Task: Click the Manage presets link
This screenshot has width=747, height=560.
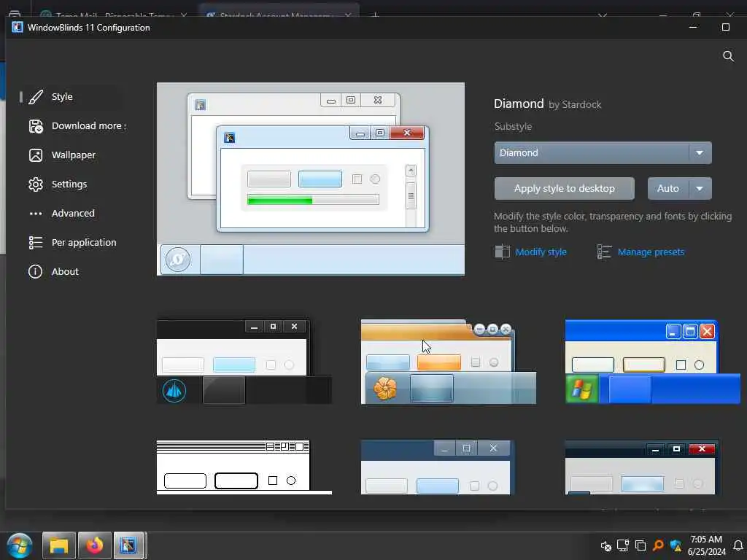Action: point(651,252)
